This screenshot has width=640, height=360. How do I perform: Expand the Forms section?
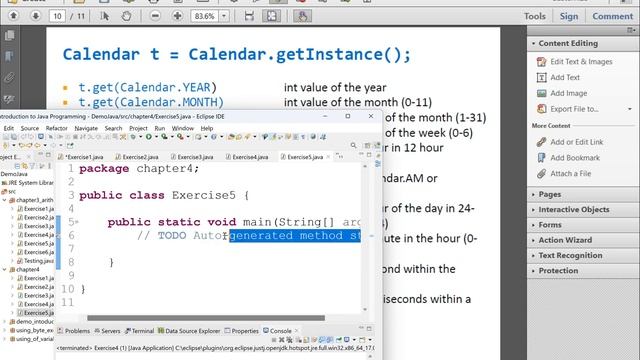click(549, 225)
